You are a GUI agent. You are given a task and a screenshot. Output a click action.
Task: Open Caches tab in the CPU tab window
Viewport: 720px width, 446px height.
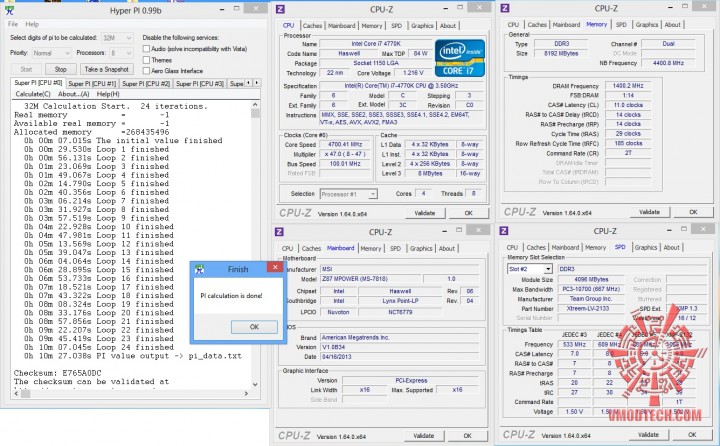tap(312, 26)
